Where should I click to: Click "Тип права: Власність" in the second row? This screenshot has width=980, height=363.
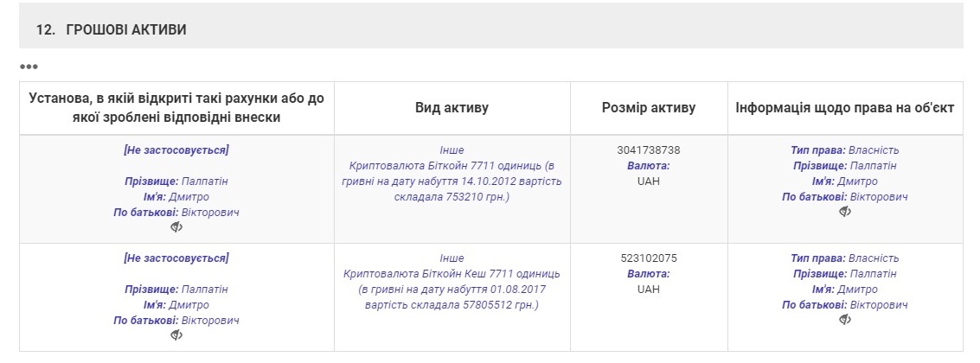point(844,258)
